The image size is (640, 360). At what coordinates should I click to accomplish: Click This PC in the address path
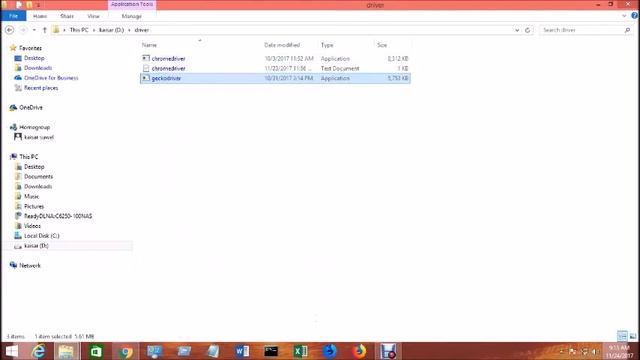pyautogui.click(x=79, y=30)
